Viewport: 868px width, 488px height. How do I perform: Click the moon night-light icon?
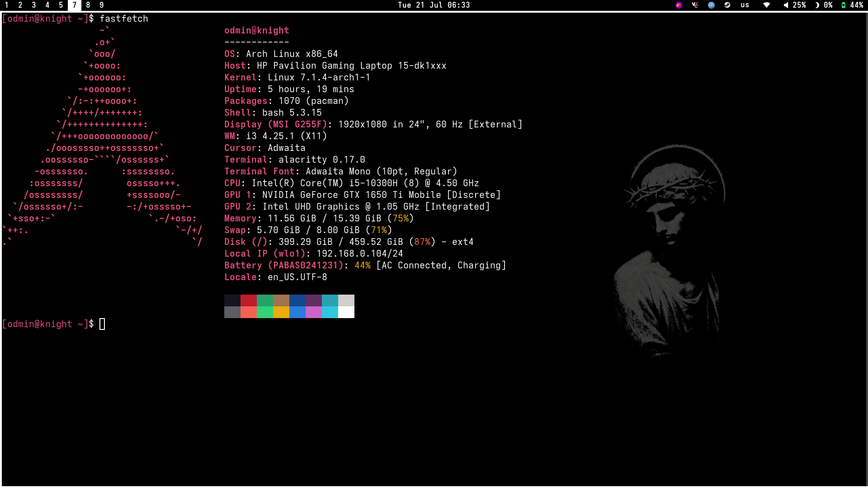point(817,5)
